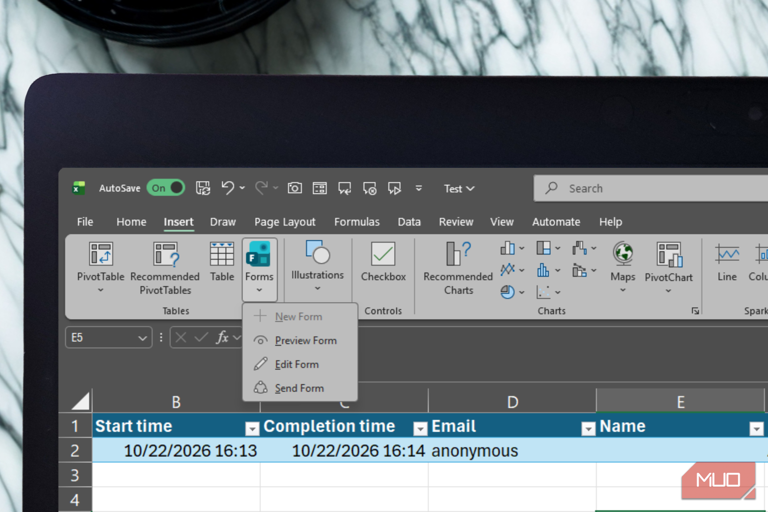Switch to the Draw tab

(223, 222)
